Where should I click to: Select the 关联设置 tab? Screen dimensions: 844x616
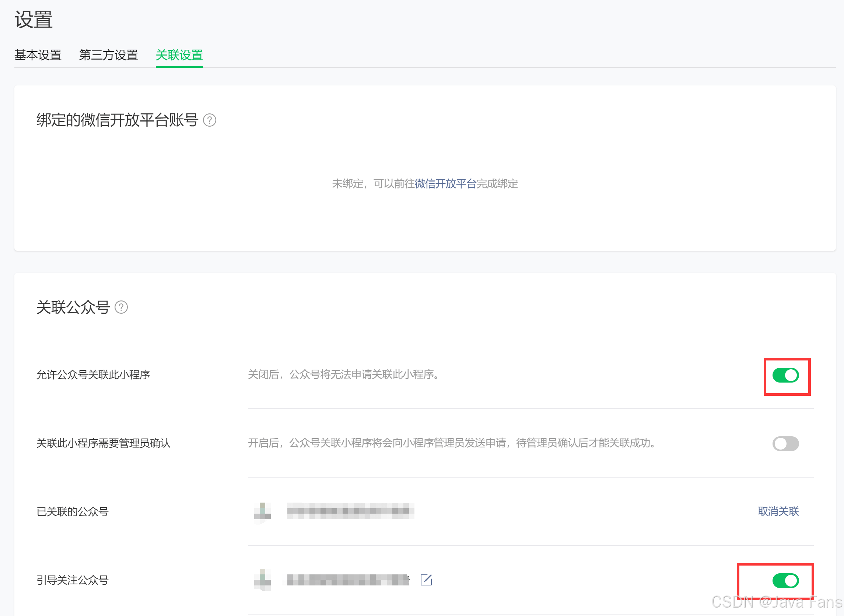179,55
